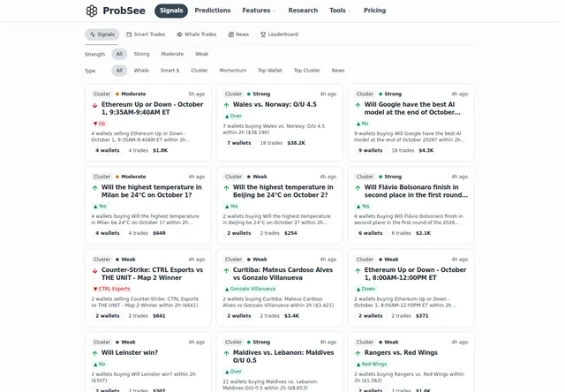Open the Milan 24°C temperature signal
565x392 pixels.
(151, 191)
